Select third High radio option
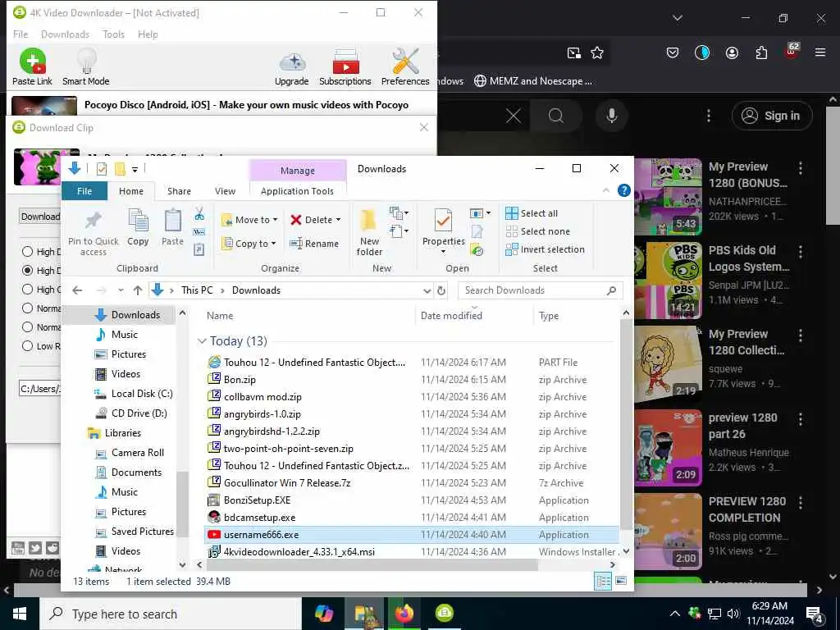 [x=27, y=290]
